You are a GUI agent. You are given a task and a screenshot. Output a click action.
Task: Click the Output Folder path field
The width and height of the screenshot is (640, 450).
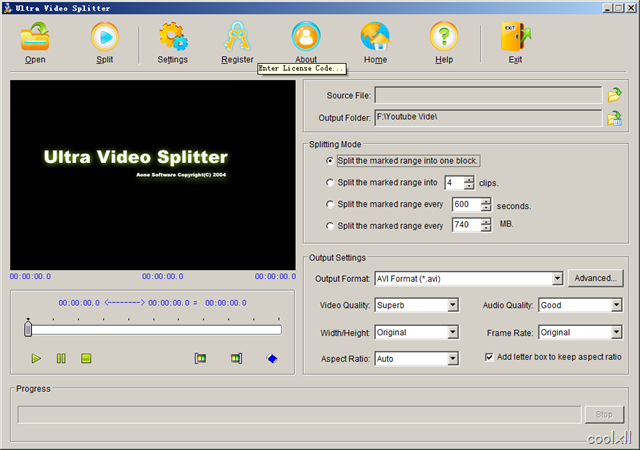click(x=488, y=118)
